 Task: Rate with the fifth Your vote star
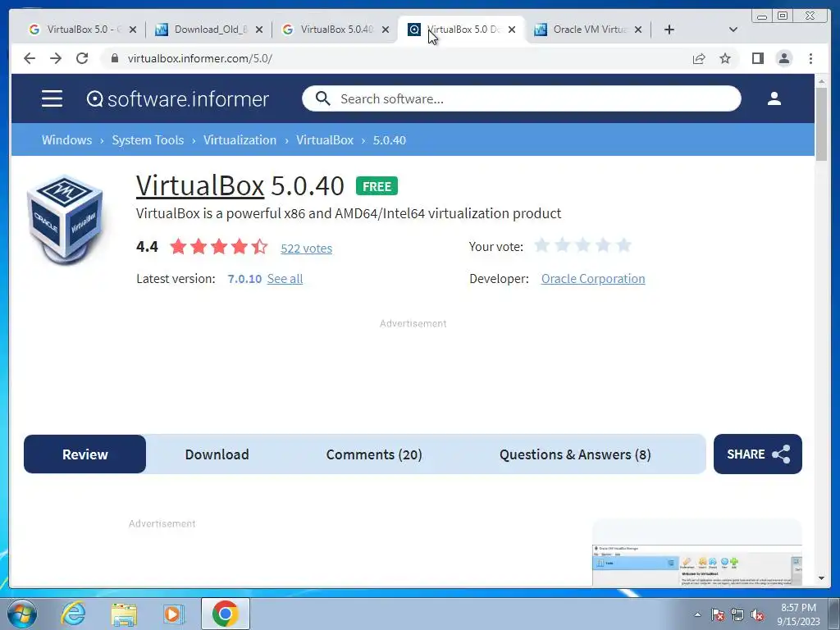coord(623,245)
